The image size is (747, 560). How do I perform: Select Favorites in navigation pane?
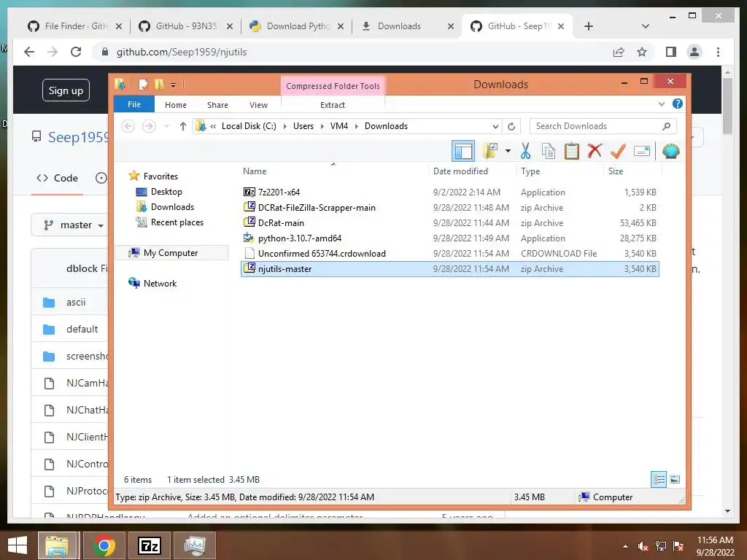160,176
